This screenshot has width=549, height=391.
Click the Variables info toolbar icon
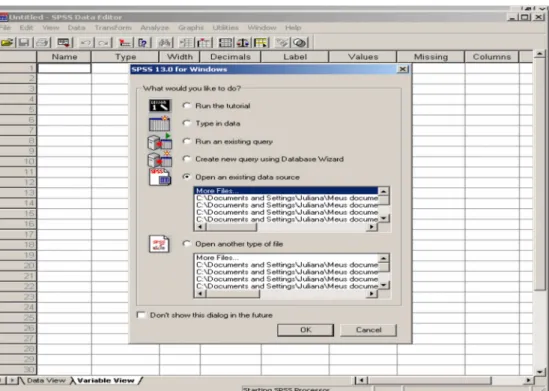[x=143, y=43]
